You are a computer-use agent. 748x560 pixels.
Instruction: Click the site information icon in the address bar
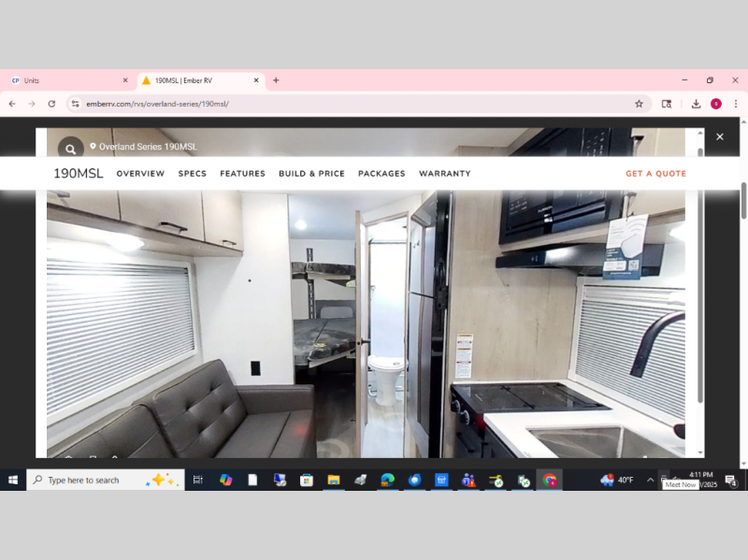74,104
